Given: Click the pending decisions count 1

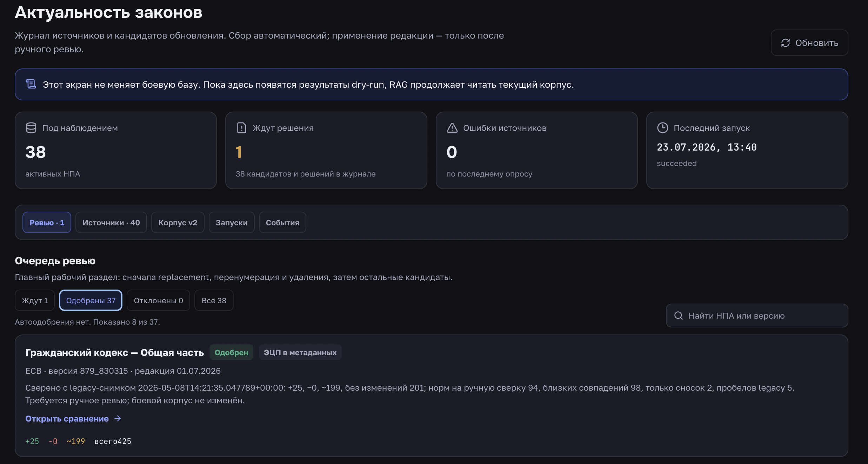Looking at the screenshot, I should pos(239,152).
